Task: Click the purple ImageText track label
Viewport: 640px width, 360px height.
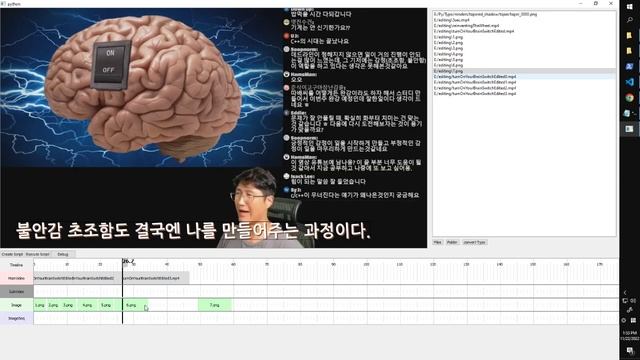Action: (17, 318)
